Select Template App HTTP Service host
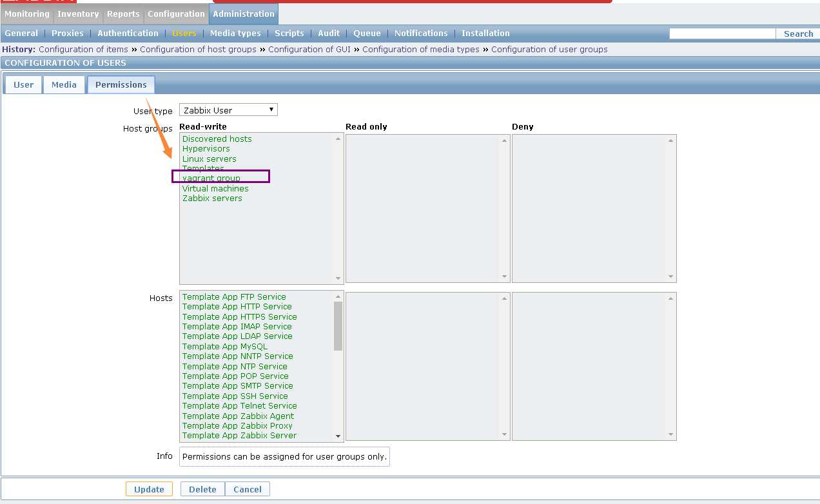 (237, 307)
